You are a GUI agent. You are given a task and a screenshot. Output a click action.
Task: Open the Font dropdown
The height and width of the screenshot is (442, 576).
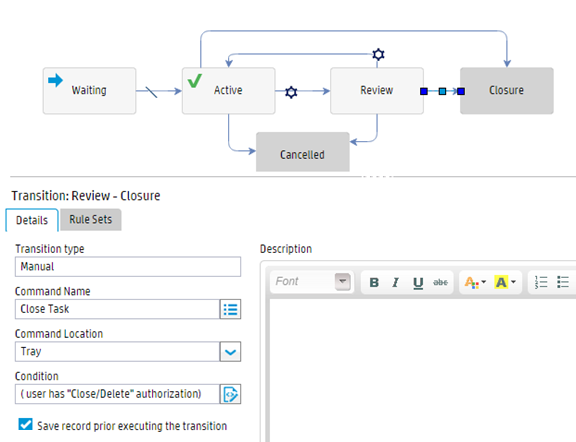tap(312, 282)
